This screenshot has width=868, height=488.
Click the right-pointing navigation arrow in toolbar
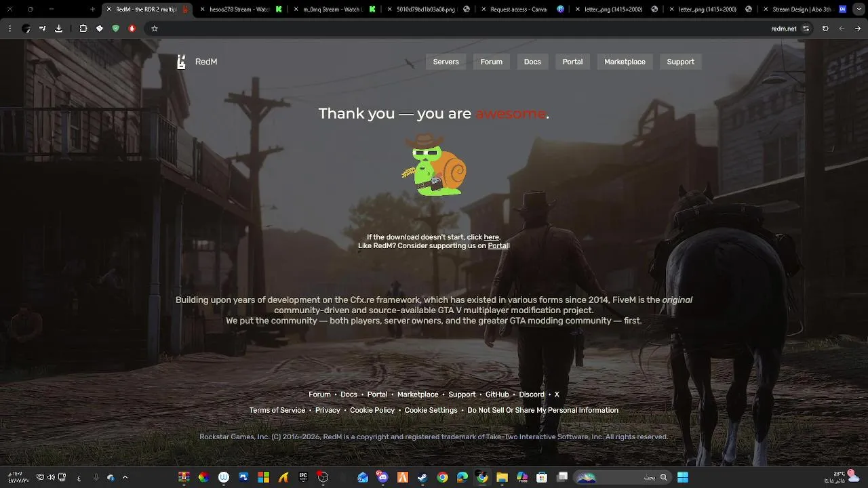click(x=858, y=28)
